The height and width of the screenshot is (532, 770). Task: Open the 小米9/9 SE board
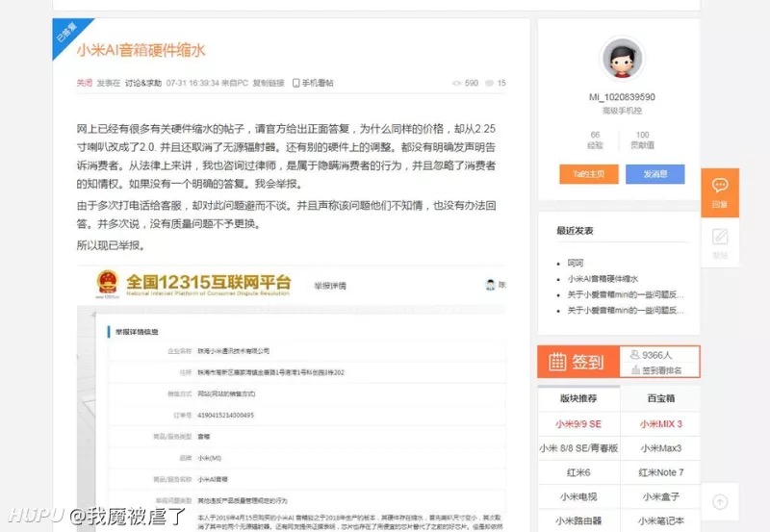click(x=578, y=424)
